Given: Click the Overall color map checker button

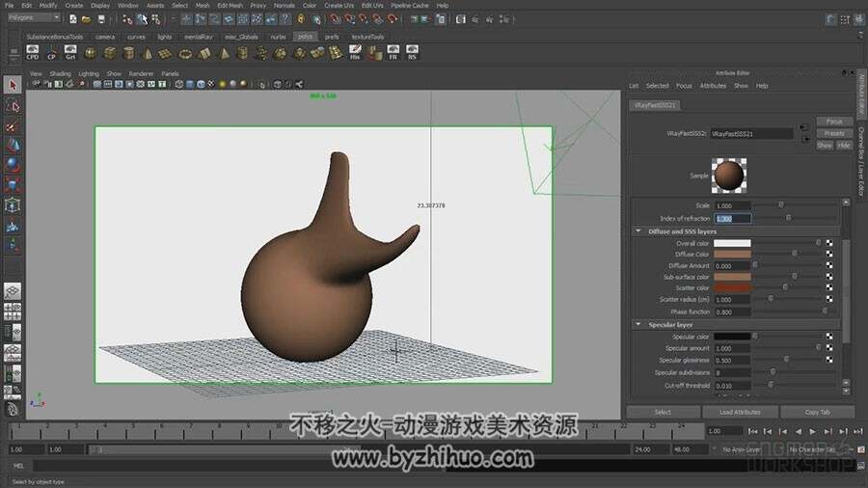Looking at the screenshot, I should 829,243.
